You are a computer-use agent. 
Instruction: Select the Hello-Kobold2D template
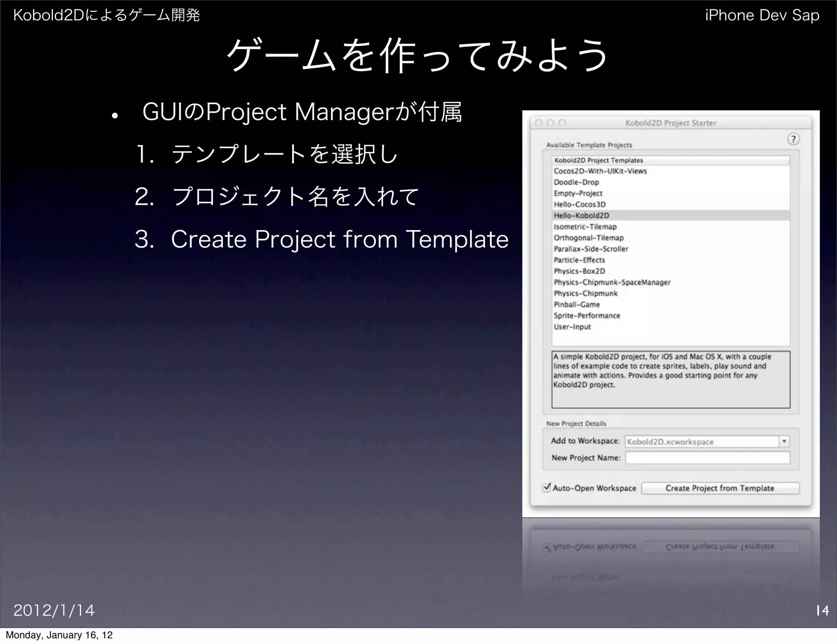pos(581,215)
